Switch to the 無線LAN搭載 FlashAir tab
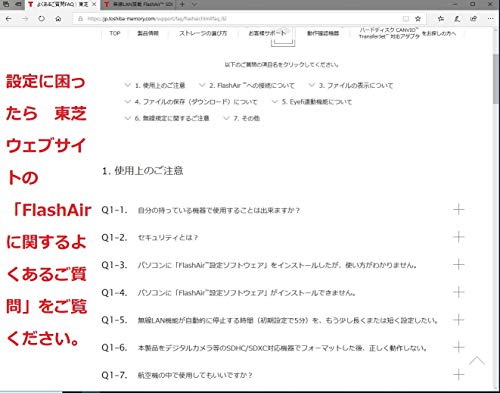 (138, 4)
